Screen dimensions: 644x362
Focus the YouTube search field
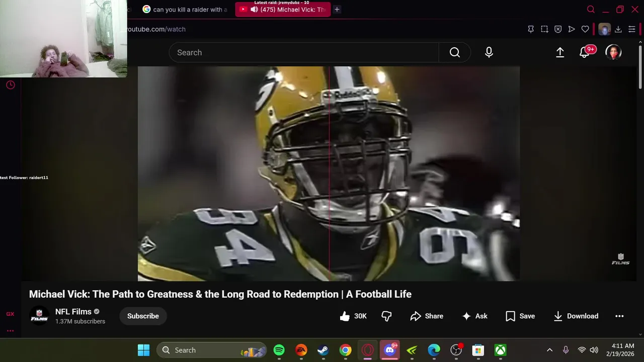[304, 52]
